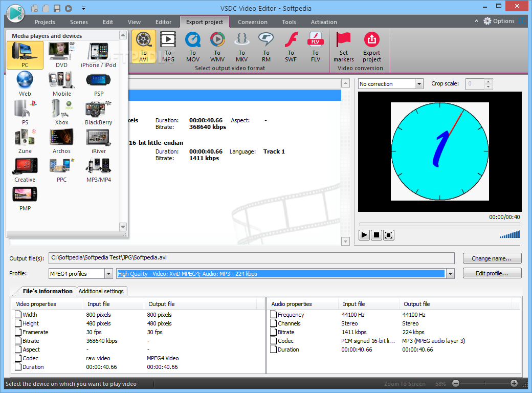Open quick access toolbar customize arrow
The width and height of the screenshot is (532, 393).
83,8
